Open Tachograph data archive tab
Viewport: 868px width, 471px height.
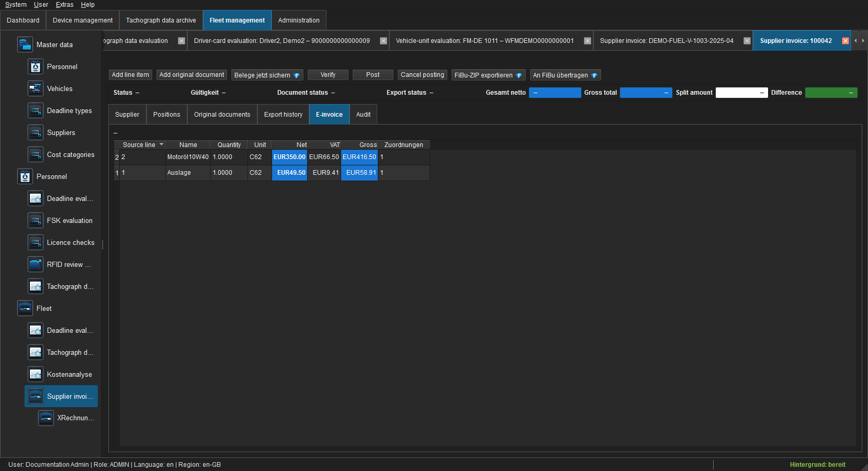pyautogui.click(x=161, y=20)
